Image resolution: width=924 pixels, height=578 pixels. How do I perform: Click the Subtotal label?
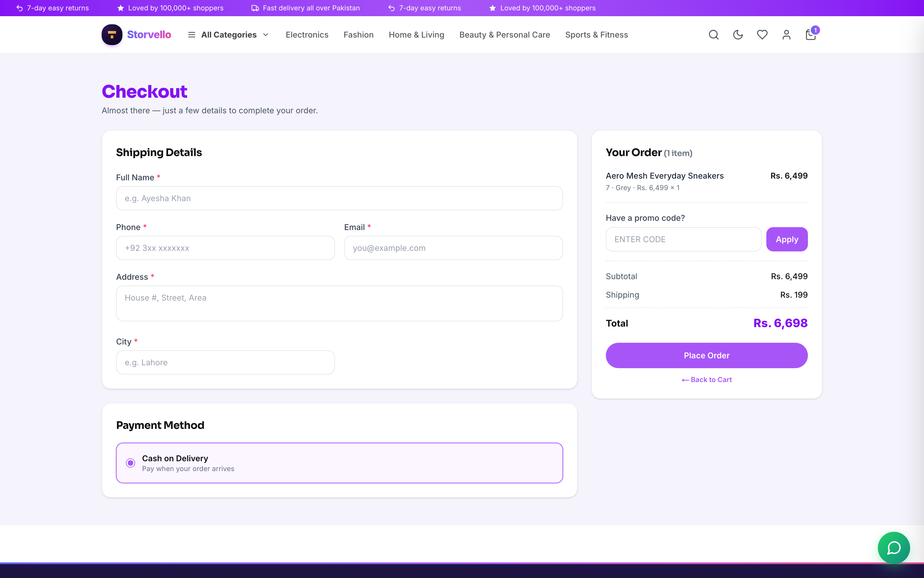tap(622, 276)
